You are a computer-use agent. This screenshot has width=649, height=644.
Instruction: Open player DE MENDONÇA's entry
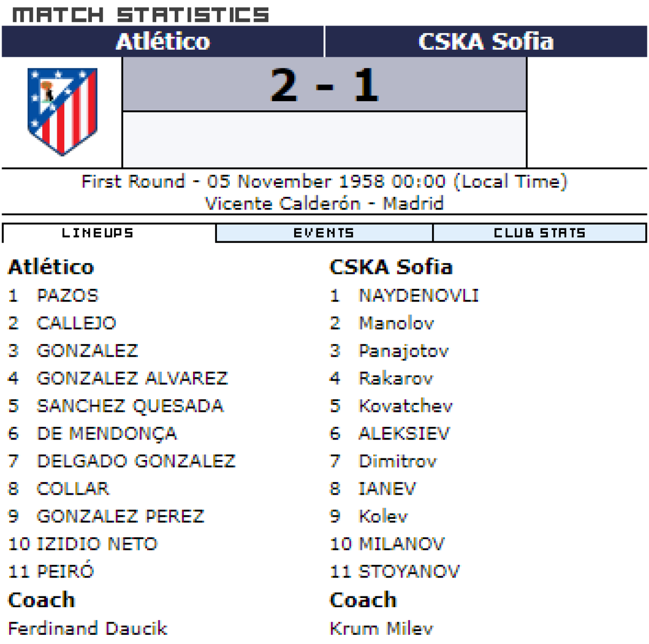(x=107, y=433)
